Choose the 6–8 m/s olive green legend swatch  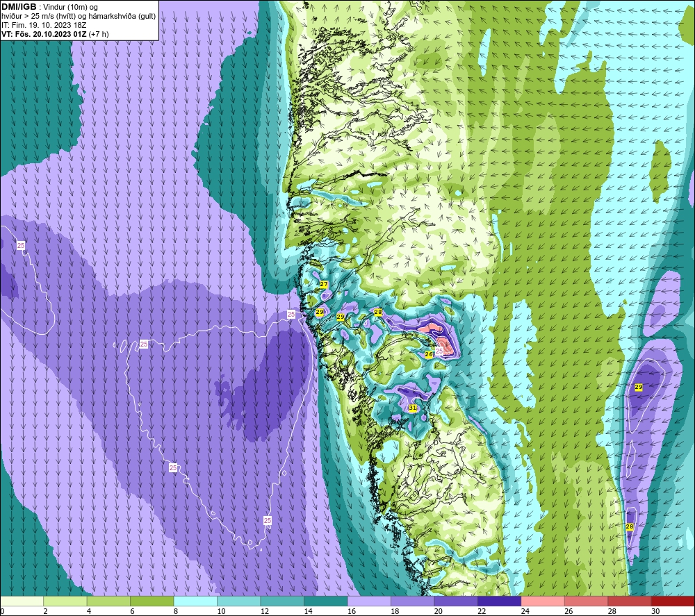(152, 601)
